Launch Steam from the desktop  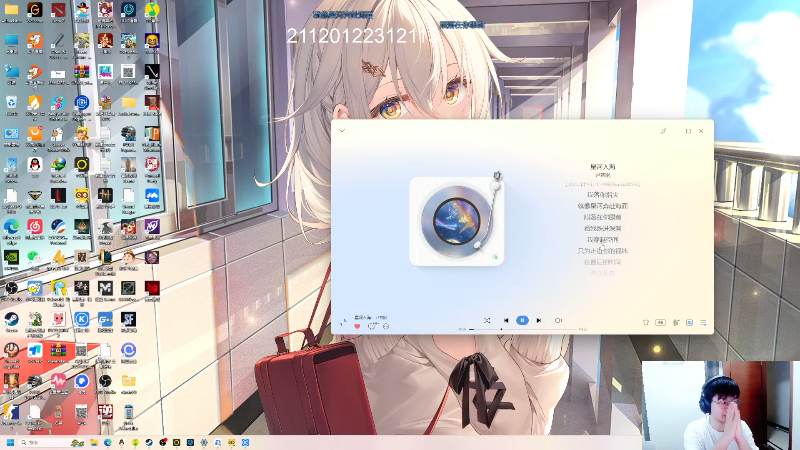[11, 322]
